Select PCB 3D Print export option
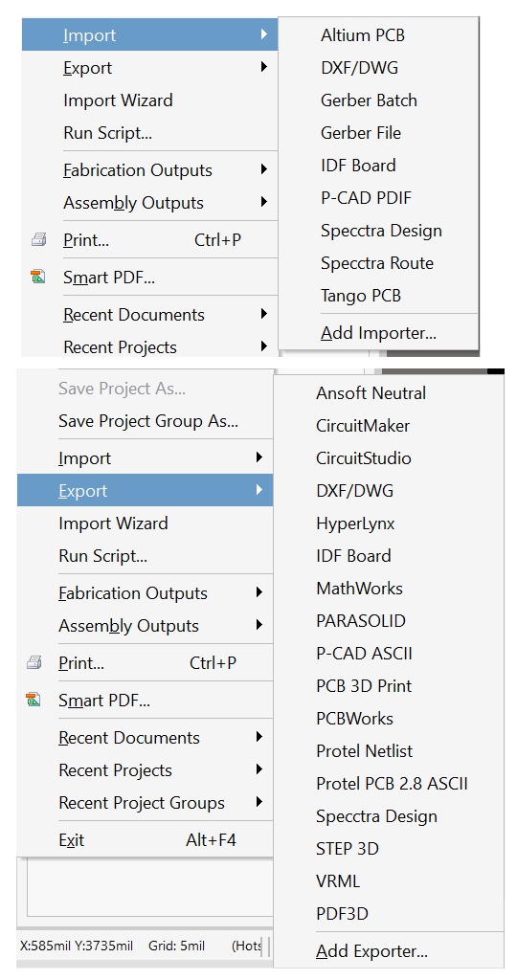 click(x=364, y=686)
